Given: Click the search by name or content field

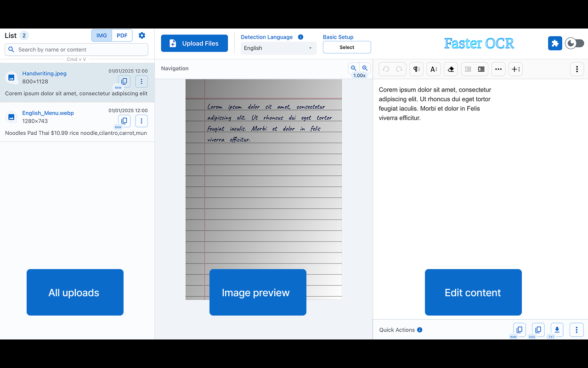Looking at the screenshot, I should pyautogui.click(x=76, y=49).
